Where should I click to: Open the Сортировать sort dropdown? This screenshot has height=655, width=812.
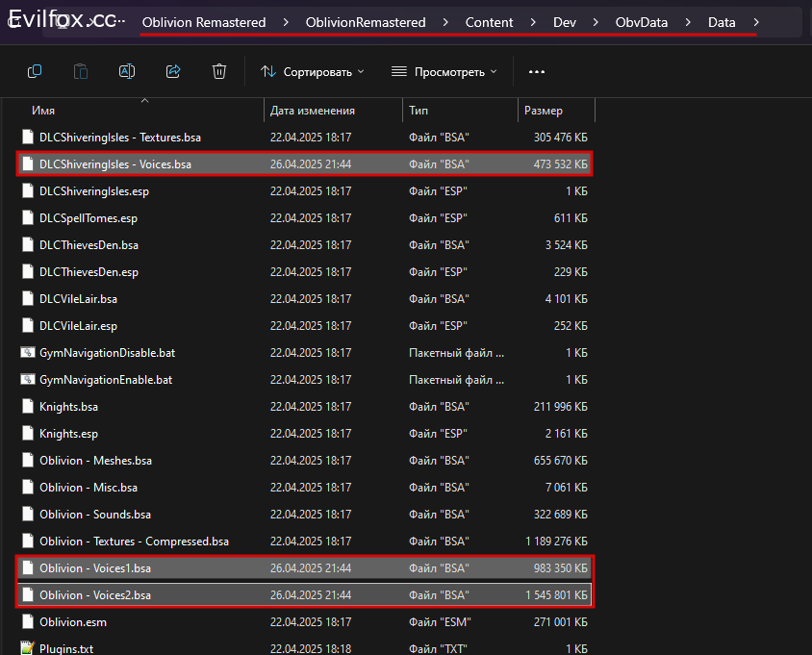pyautogui.click(x=313, y=71)
